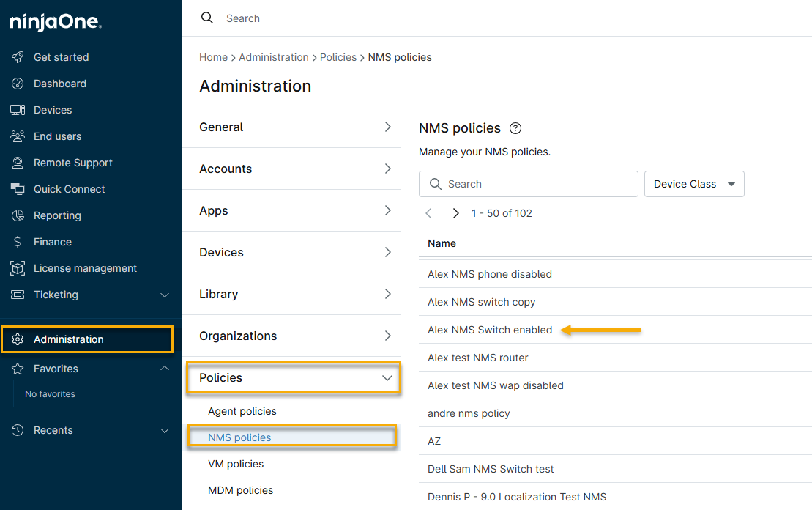Open Quick Connect in the sidebar

click(70, 189)
